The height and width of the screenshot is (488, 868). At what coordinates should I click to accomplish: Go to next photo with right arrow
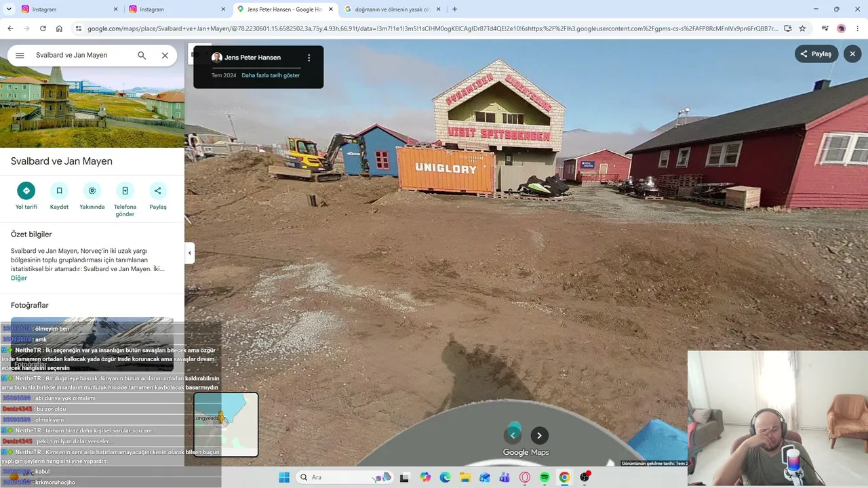coord(539,435)
